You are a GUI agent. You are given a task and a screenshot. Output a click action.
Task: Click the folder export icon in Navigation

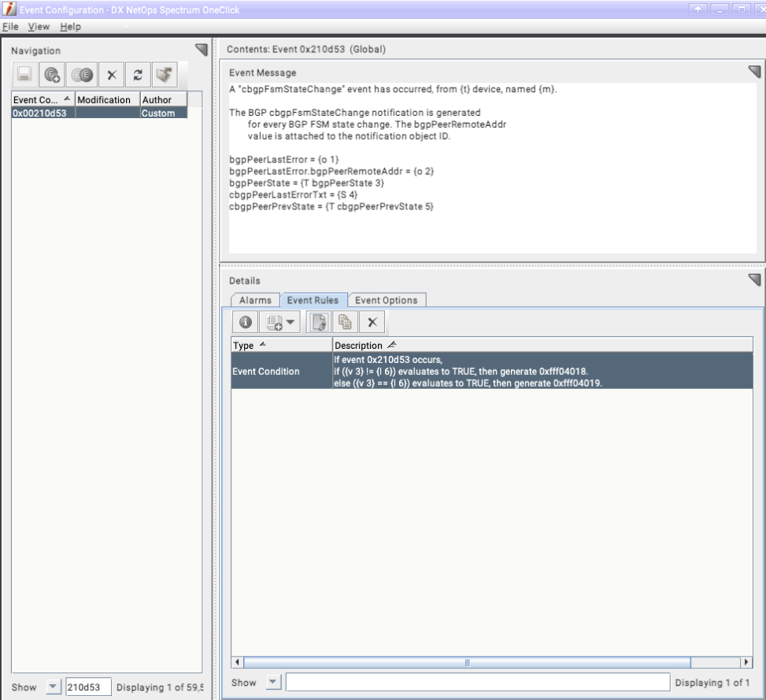click(164, 76)
